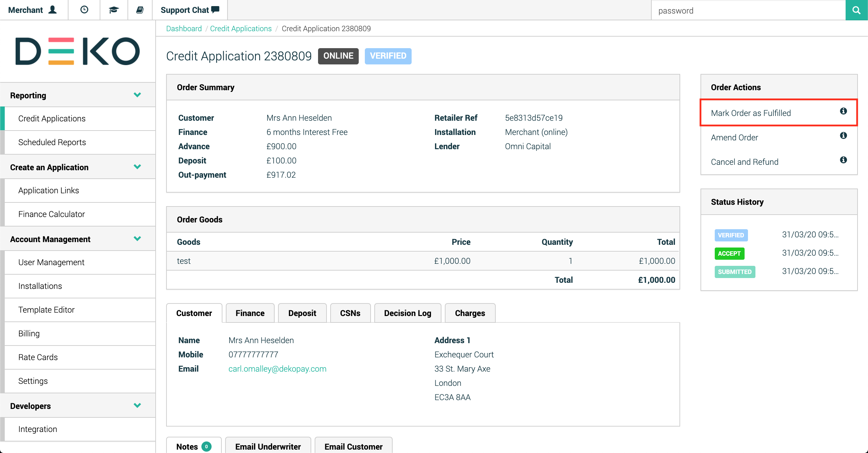Click info icon next to Cancel and Refund
This screenshot has width=868, height=453.
[x=843, y=160]
